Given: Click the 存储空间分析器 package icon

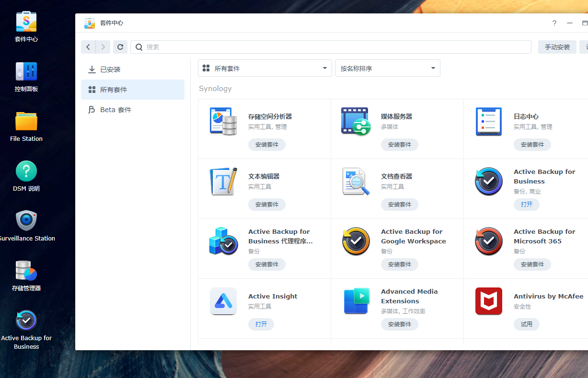Looking at the screenshot, I should 223,121.
